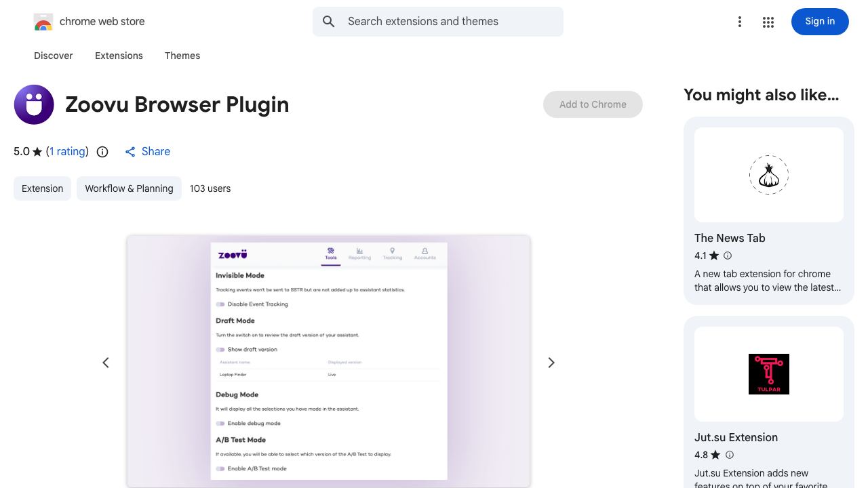
Task: Click the info icon next to 4.8 rating
Action: pyautogui.click(x=730, y=455)
